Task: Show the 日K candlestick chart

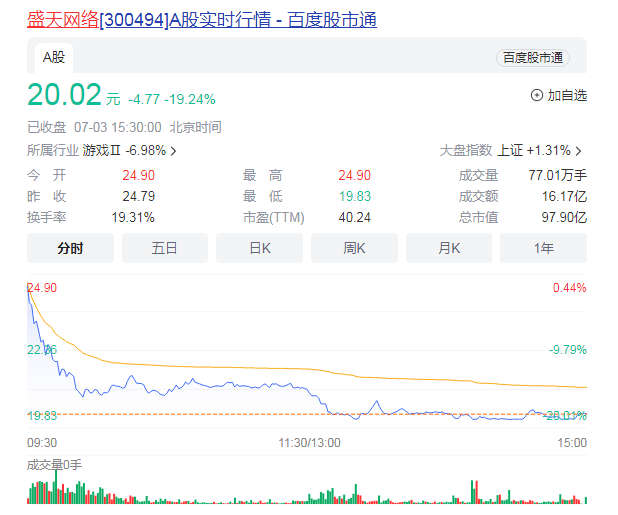Action: tap(259, 247)
